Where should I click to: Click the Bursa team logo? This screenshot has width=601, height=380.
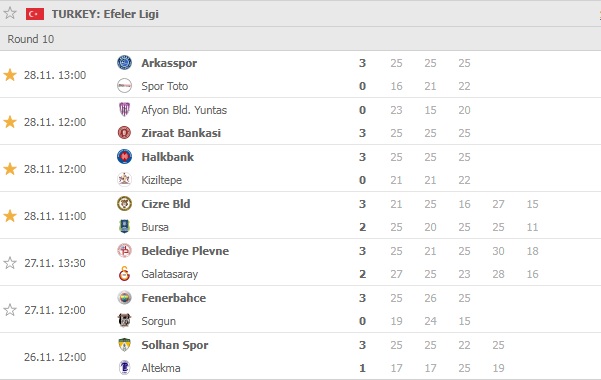124,227
